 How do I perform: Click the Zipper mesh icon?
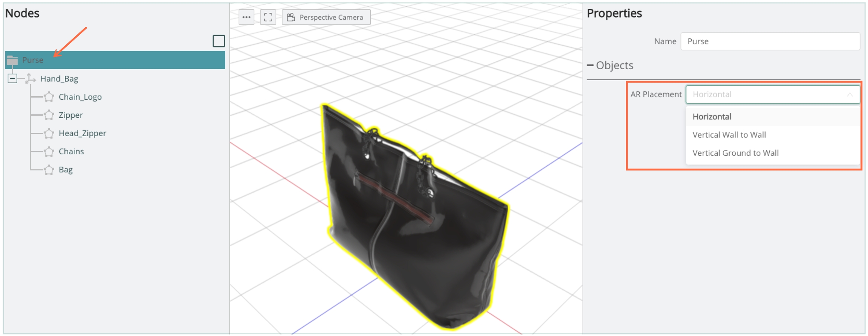pos(49,115)
